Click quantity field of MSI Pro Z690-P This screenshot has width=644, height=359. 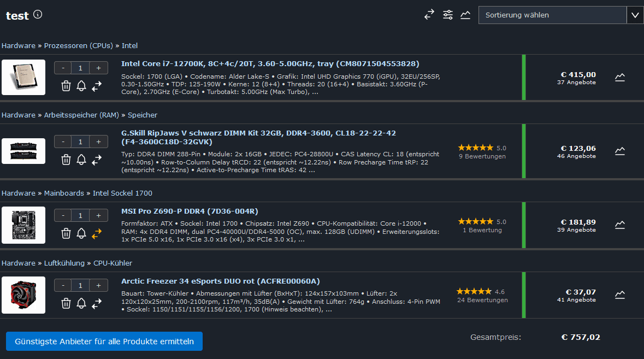coord(80,215)
